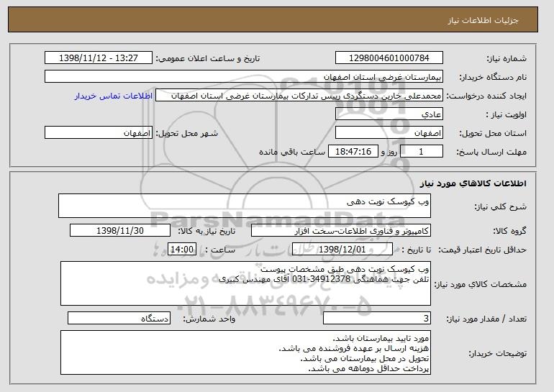Click the remaining days field showing 1

click(422, 152)
